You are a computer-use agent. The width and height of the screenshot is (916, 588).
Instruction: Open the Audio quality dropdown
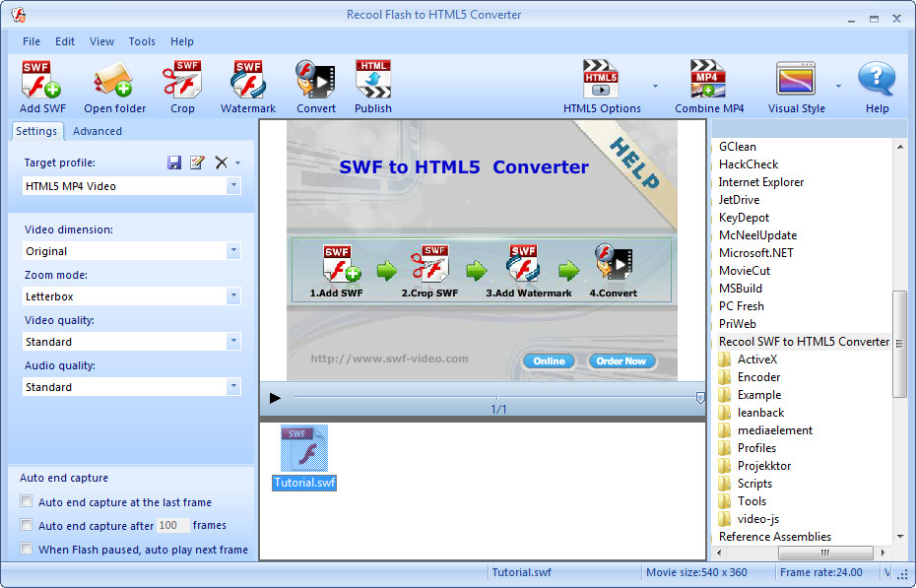click(x=233, y=386)
